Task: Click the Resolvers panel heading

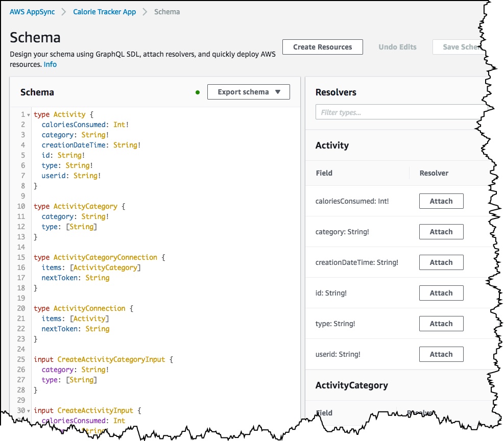Action: pos(336,92)
